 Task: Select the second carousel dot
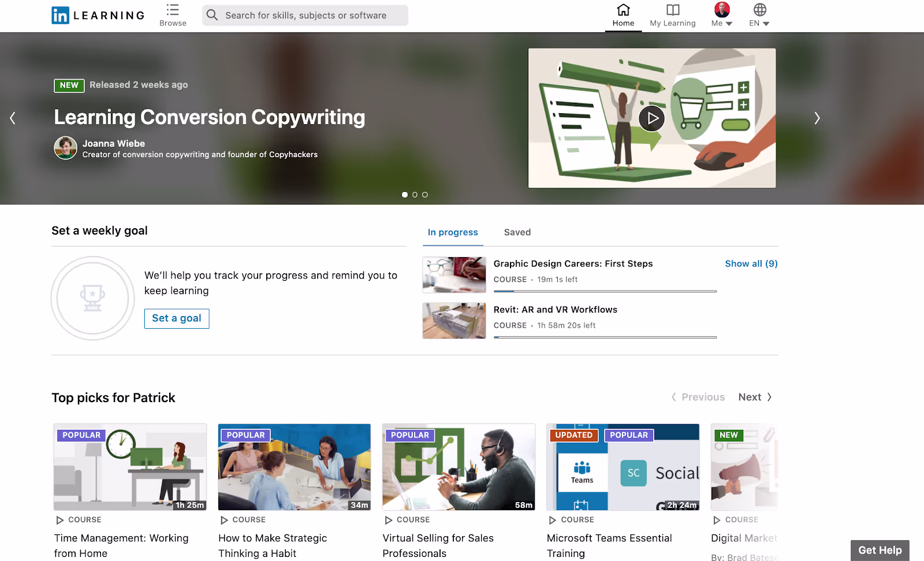click(415, 195)
